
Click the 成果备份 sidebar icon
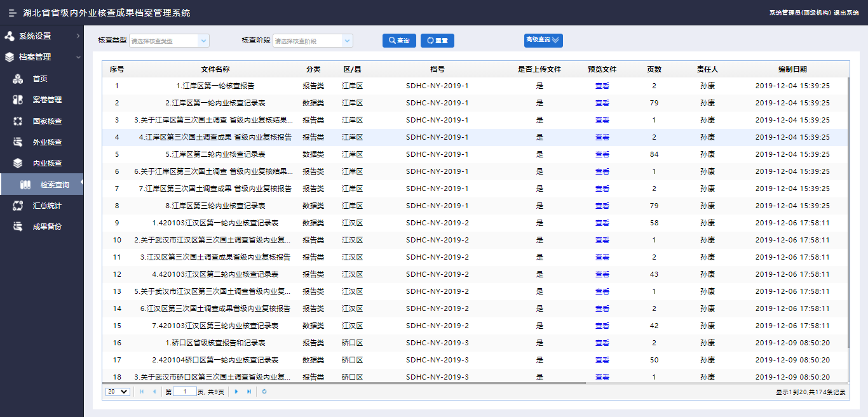pyautogui.click(x=18, y=227)
